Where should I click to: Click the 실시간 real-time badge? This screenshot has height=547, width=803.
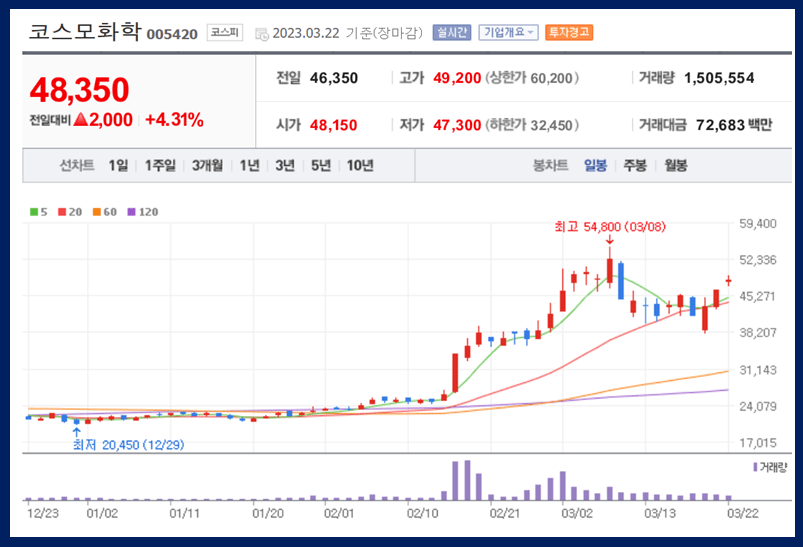(452, 32)
